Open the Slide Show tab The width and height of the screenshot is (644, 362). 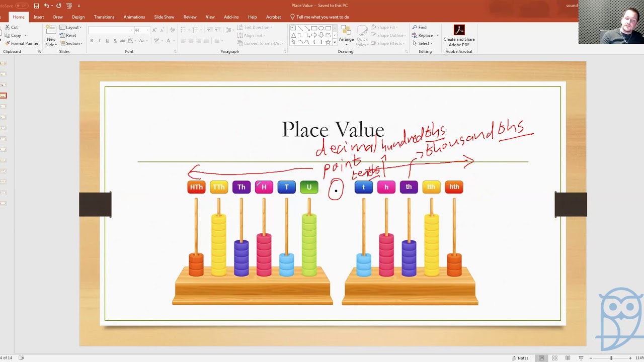(x=164, y=17)
